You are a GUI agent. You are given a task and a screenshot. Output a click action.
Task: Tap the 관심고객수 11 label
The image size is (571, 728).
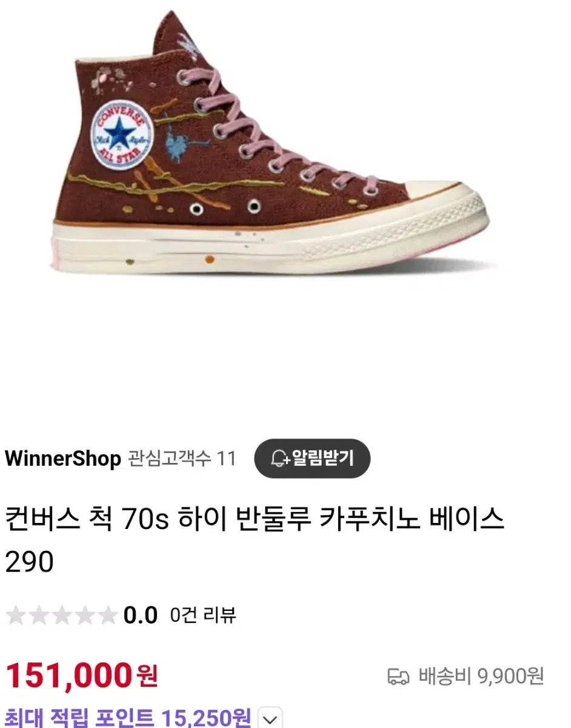(182, 459)
